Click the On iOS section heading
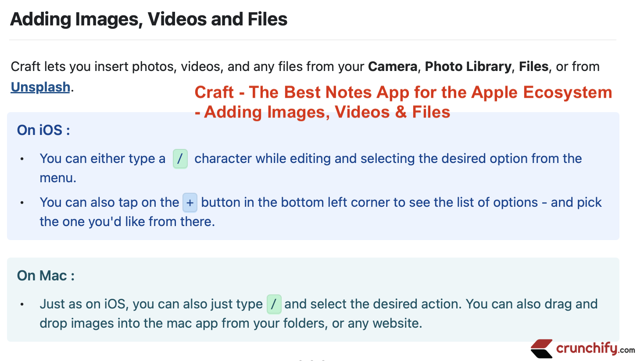 tap(43, 130)
